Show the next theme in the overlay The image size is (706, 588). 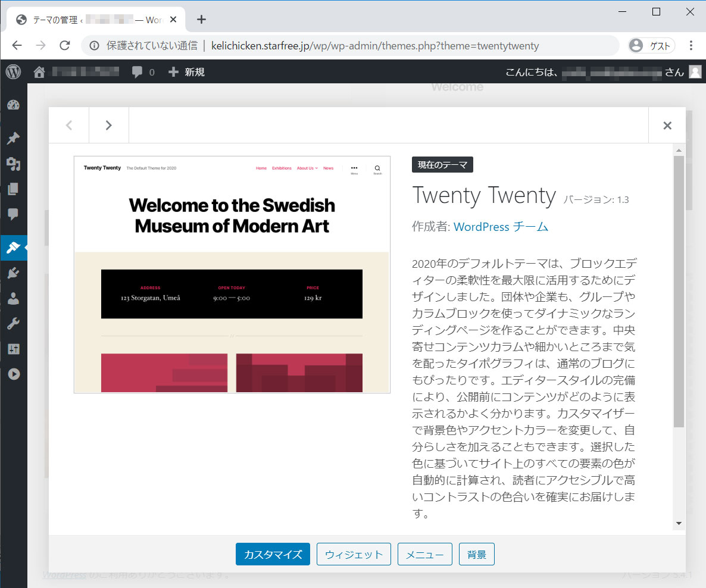[x=108, y=125]
